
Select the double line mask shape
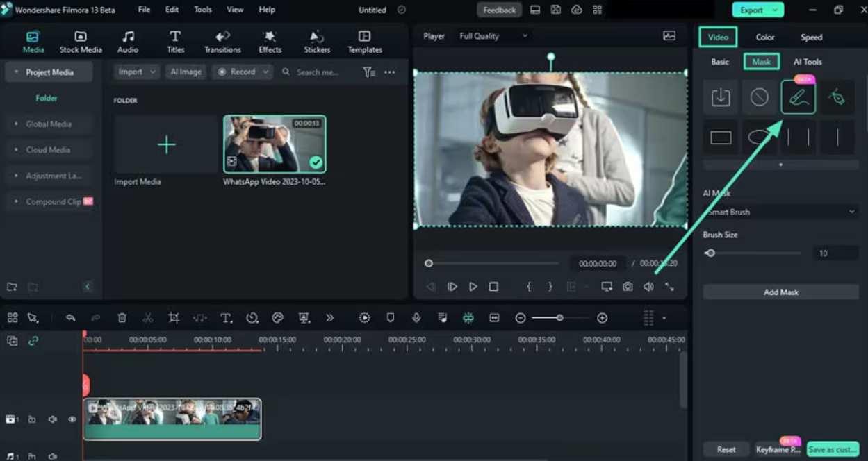pos(798,137)
